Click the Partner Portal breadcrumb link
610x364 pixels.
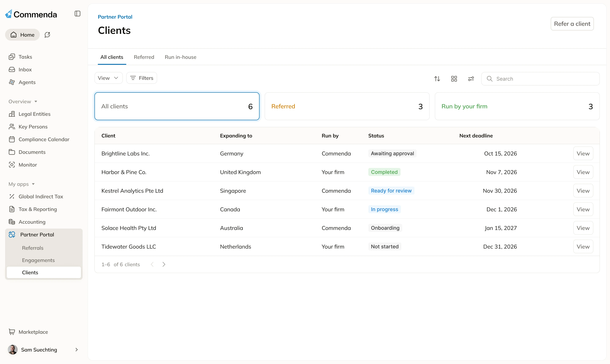(x=115, y=17)
